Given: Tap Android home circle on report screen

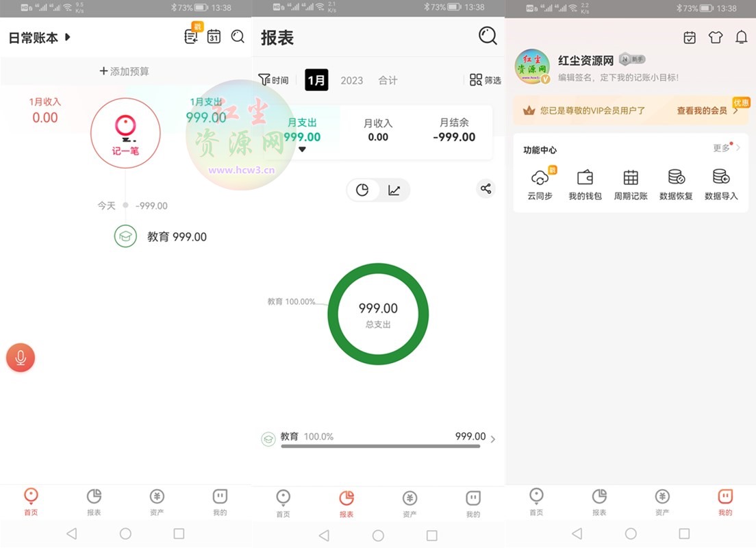Looking at the screenshot, I should click(378, 536).
